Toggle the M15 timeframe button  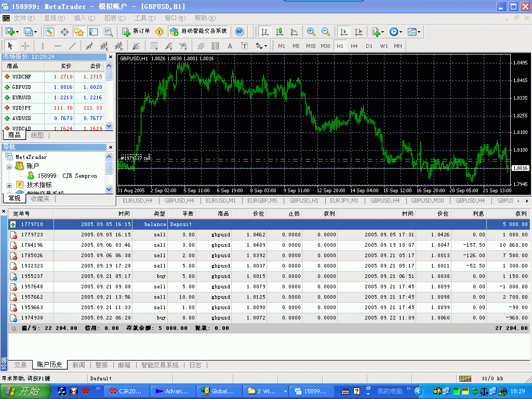pos(311,46)
